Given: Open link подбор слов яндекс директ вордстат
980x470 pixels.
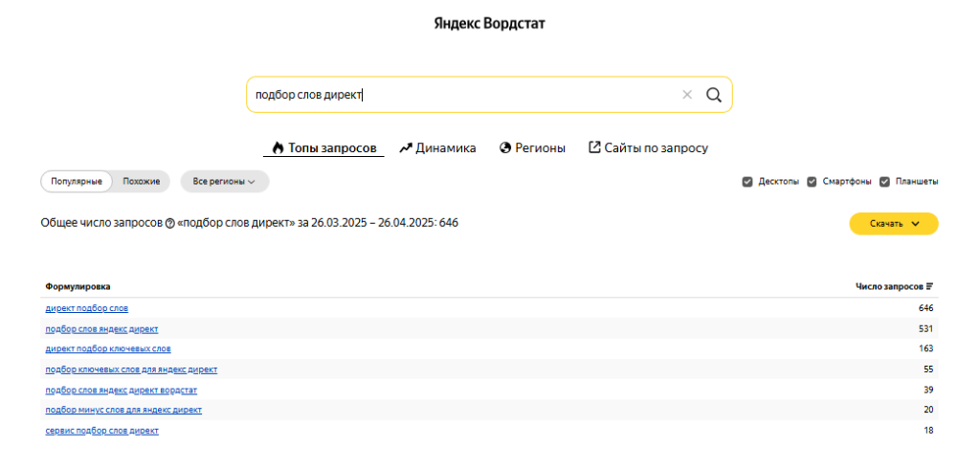Looking at the screenshot, I should tap(122, 390).
